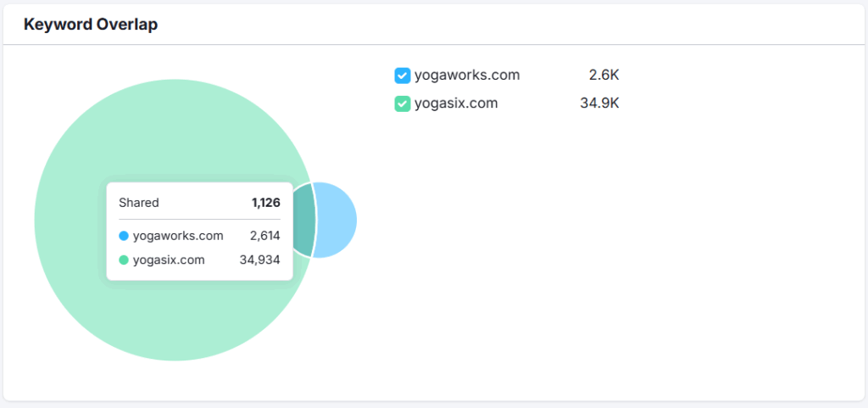Click the white checkmark icon on green box
This screenshot has height=408, width=868.
tap(403, 104)
